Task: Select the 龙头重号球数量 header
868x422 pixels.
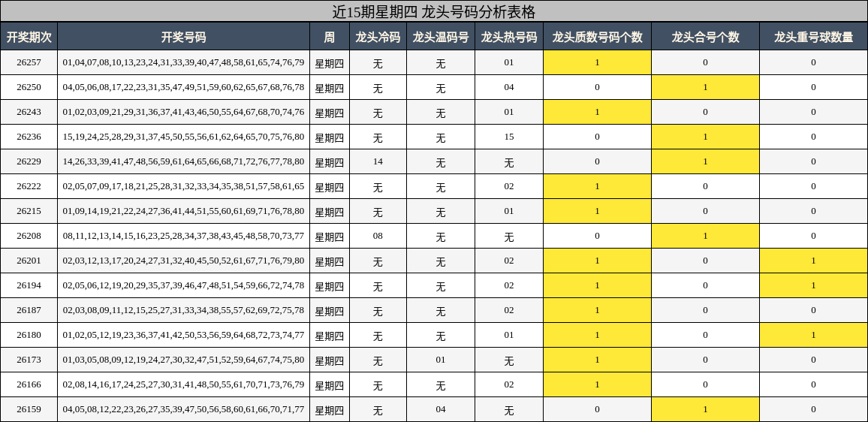Action: 813,37
